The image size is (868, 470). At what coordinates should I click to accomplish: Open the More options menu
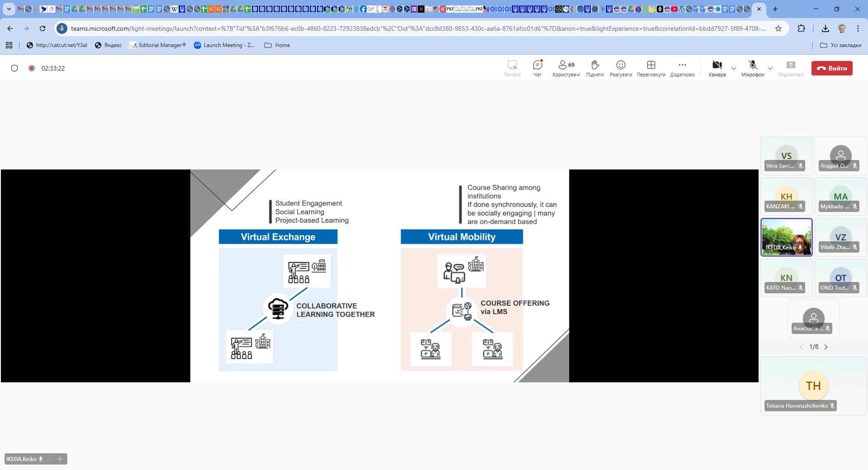pos(682,68)
